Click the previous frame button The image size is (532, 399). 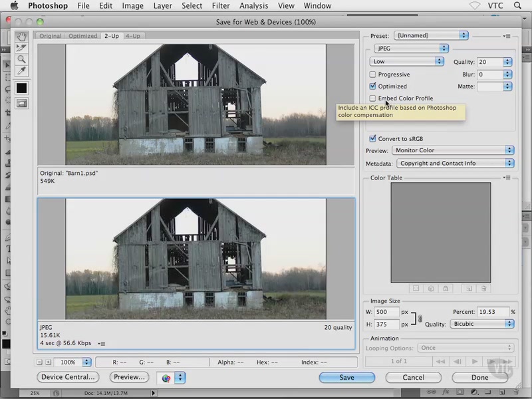pyautogui.click(x=458, y=361)
